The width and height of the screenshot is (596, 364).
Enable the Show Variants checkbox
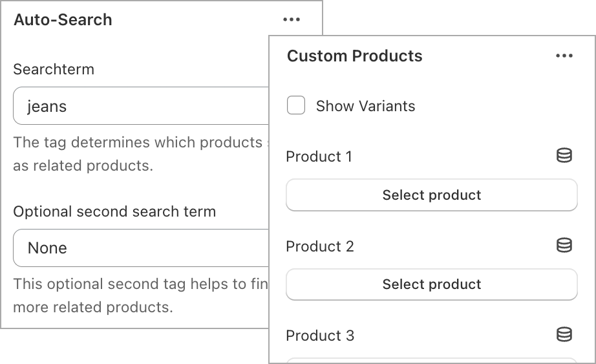coord(296,105)
